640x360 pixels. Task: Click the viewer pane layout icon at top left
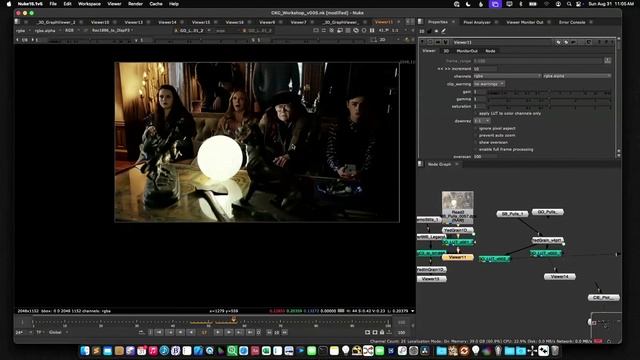pyautogui.click(x=17, y=22)
